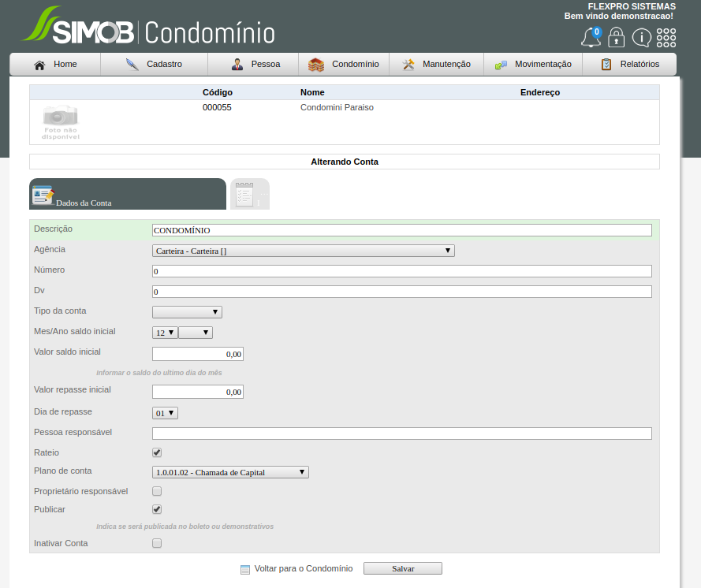
Task: Click the Alterando Conta heading
Action: coord(345,162)
